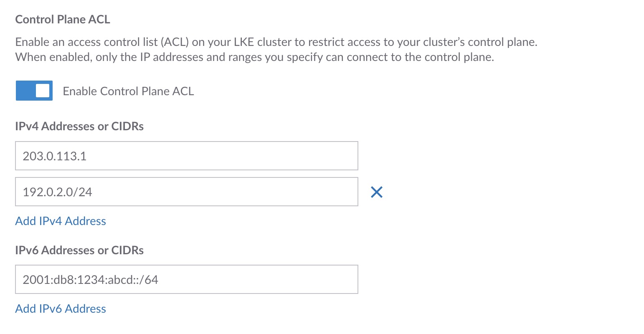
Task: Remove the 192.0.2.0/24 IPv4 entry
Action: [x=377, y=192]
